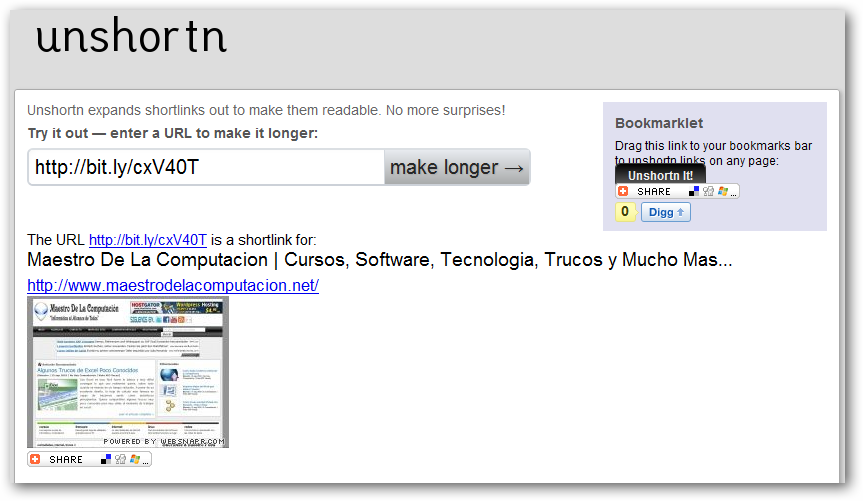The image size is (863, 501).
Task: Click the Maestro De La Computacion site thumbnail
Action: click(128, 372)
